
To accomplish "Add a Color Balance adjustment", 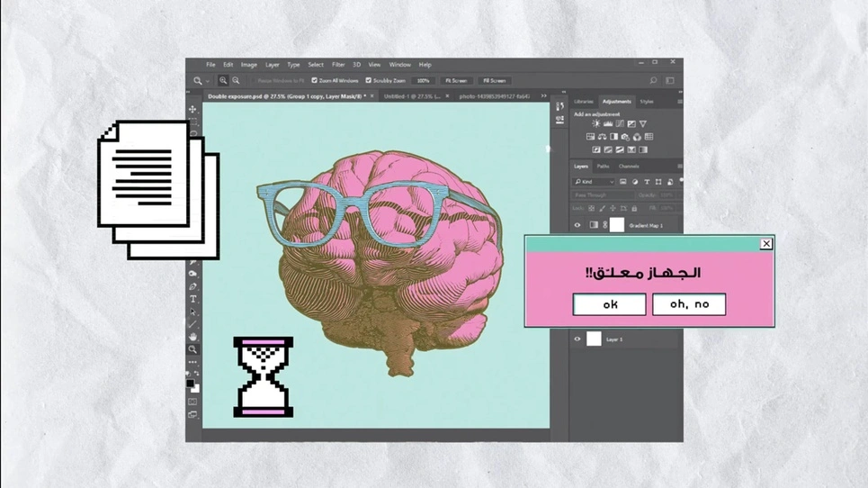I will click(x=603, y=137).
